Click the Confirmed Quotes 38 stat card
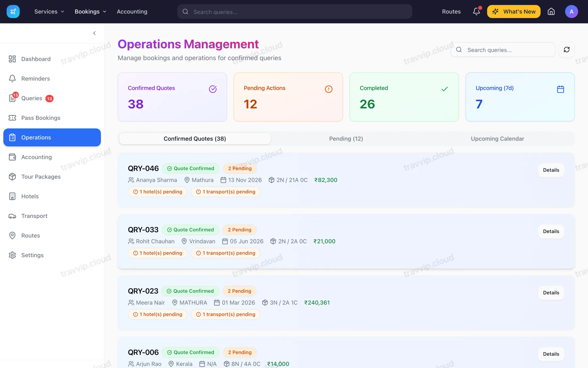Viewport: 588px width, 368px height. [x=172, y=97]
